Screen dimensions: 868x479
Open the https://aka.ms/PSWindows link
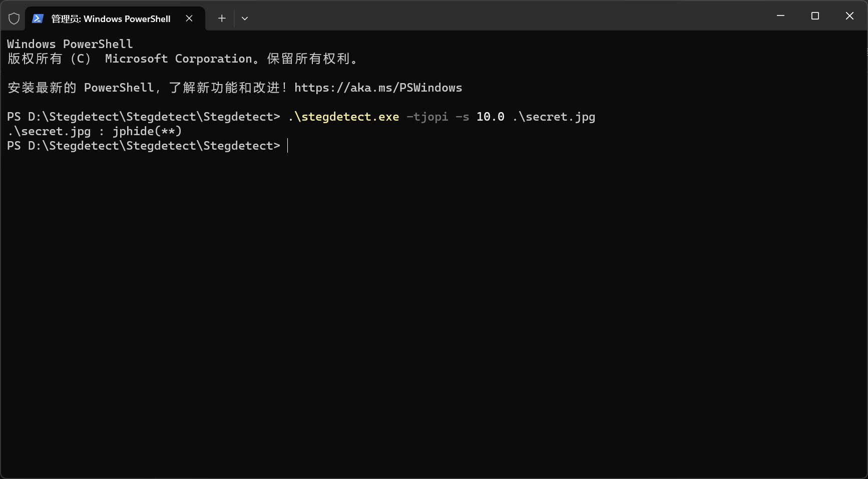[378, 88]
